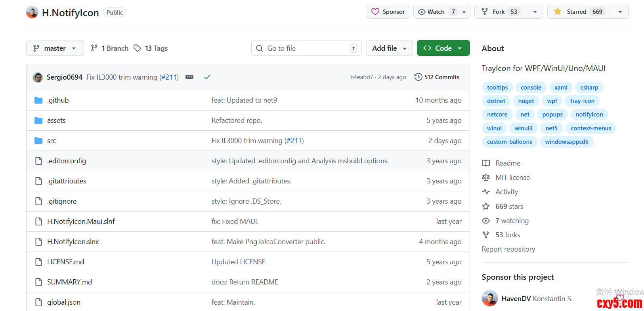Open the fork options dropdown arrow
Image resolution: width=644 pixels, height=311 pixels.
535,12
